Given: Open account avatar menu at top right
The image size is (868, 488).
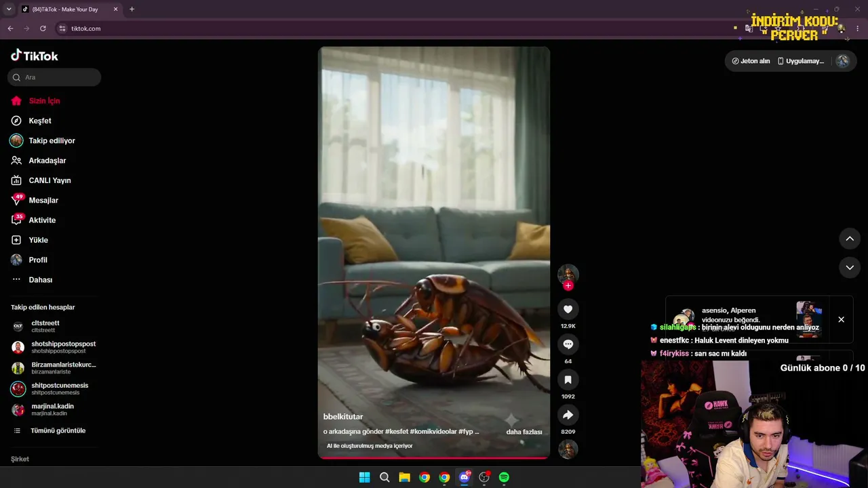Looking at the screenshot, I should click(x=842, y=61).
